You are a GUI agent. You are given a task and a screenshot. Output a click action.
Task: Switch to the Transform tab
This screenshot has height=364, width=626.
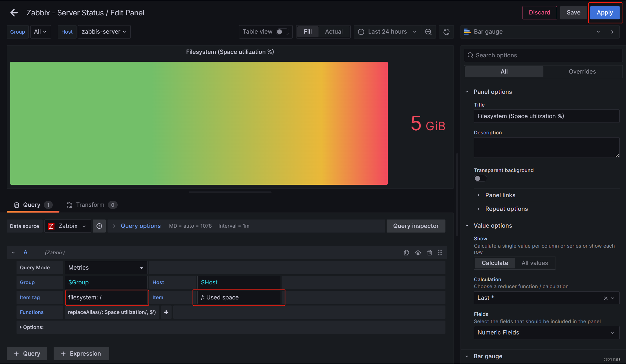tap(90, 205)
